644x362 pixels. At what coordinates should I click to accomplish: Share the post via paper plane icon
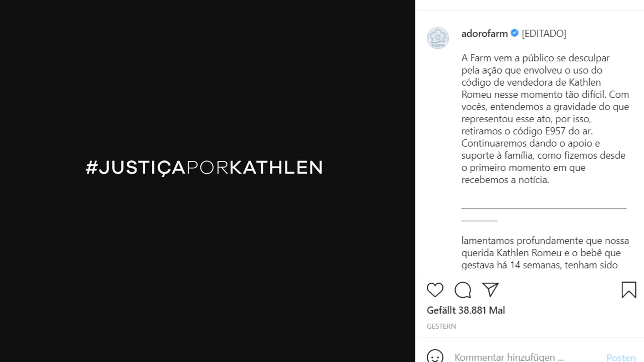(x=491, y=289)
